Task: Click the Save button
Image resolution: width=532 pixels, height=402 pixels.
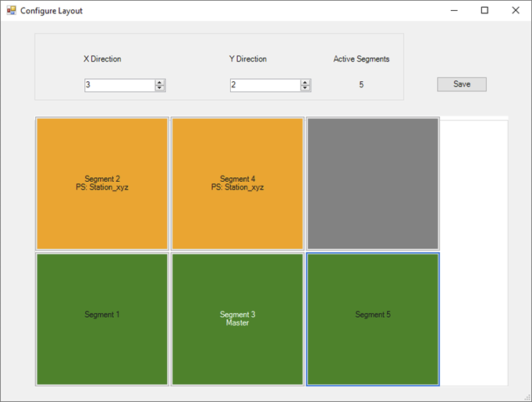Action: click(x=462, y=84)
